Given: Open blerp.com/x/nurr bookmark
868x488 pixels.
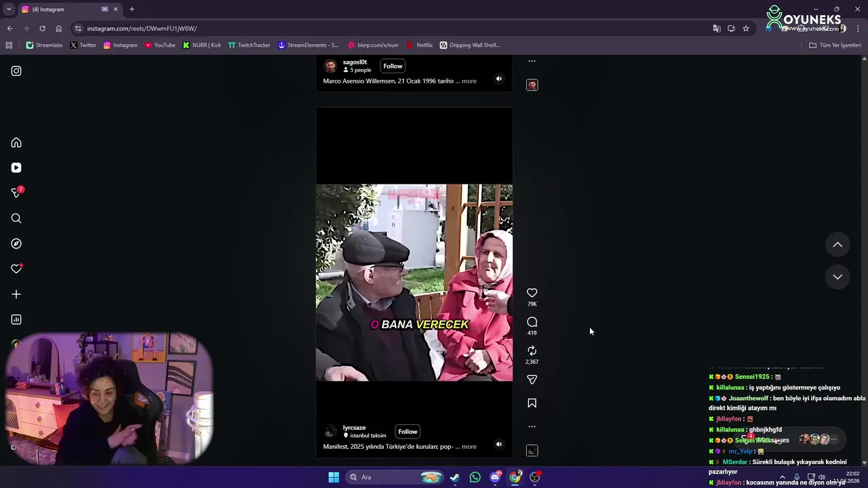Looking at the screenshot, I should (x=372, y=45).
